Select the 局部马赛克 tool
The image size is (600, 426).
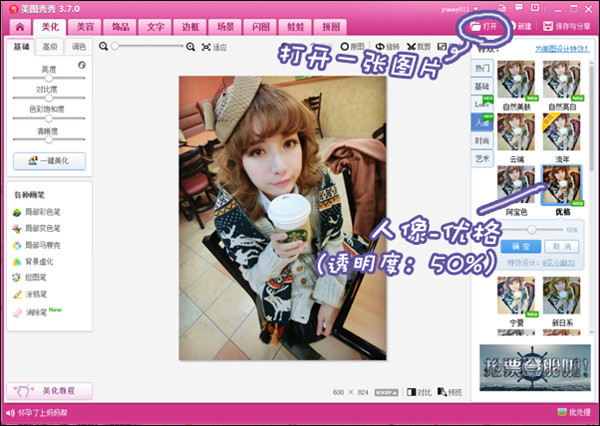(x=37, y=245)
